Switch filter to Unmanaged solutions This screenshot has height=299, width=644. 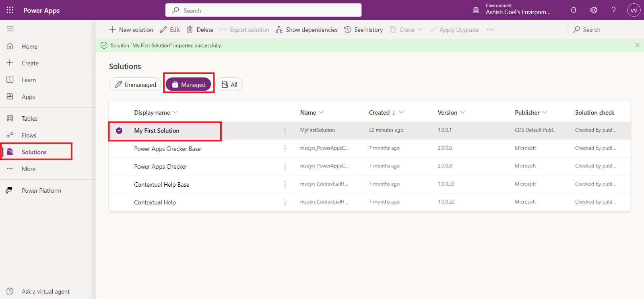point(135,85)
